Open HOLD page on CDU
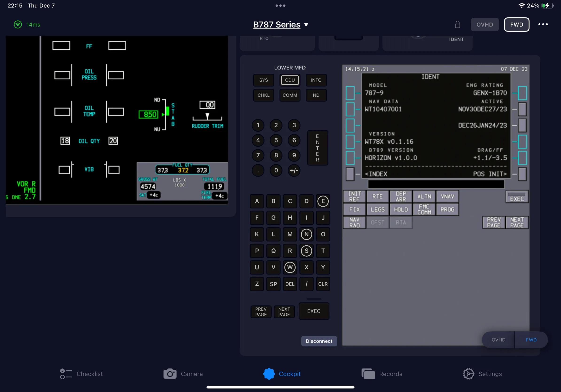 (401, 209)
